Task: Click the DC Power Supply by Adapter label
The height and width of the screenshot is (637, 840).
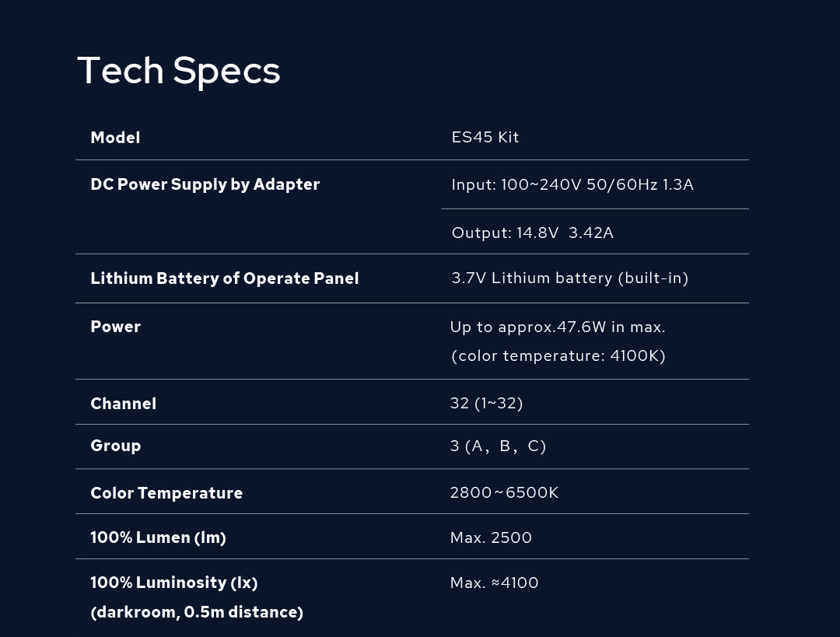Action: [x=205, y=184]
